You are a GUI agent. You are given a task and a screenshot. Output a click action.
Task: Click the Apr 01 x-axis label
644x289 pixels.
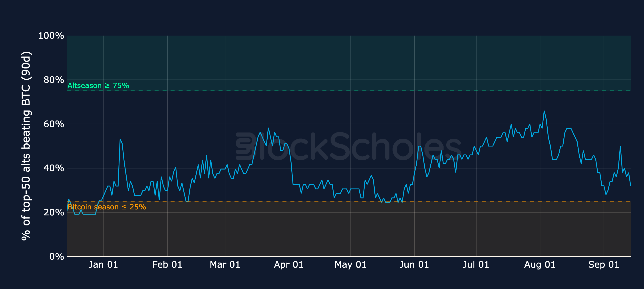click(x=289, y=265)
